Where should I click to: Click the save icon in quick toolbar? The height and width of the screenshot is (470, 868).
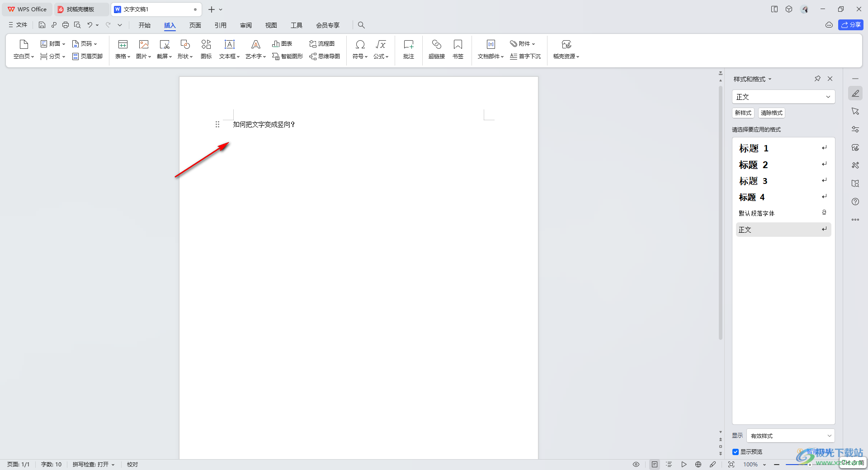tap(42, 25)
